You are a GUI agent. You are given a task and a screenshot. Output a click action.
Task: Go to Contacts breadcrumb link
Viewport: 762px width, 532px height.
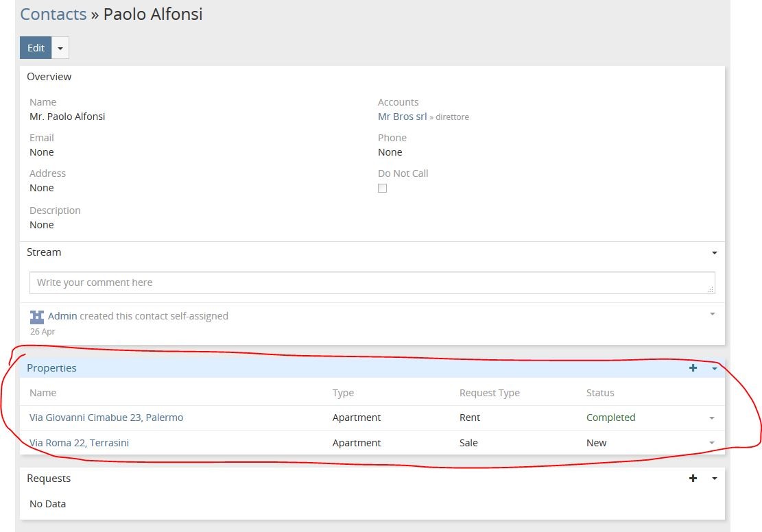[x=53, y=14]
